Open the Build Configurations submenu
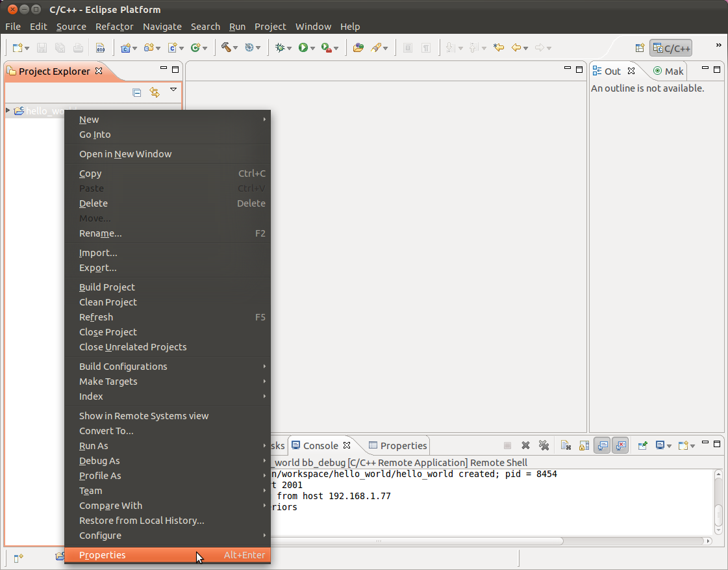The image size is (728, 570). click(x=168, y=367)
